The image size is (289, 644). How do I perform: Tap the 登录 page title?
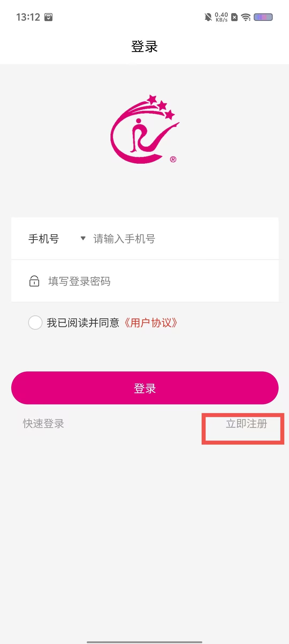pos(144,47)
